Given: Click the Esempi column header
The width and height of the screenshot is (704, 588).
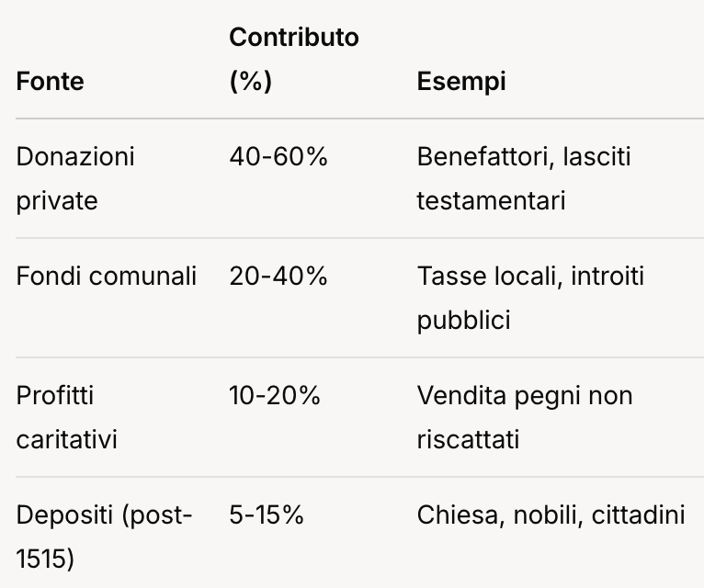Looking at the screenshot, I should click(460, 81).
